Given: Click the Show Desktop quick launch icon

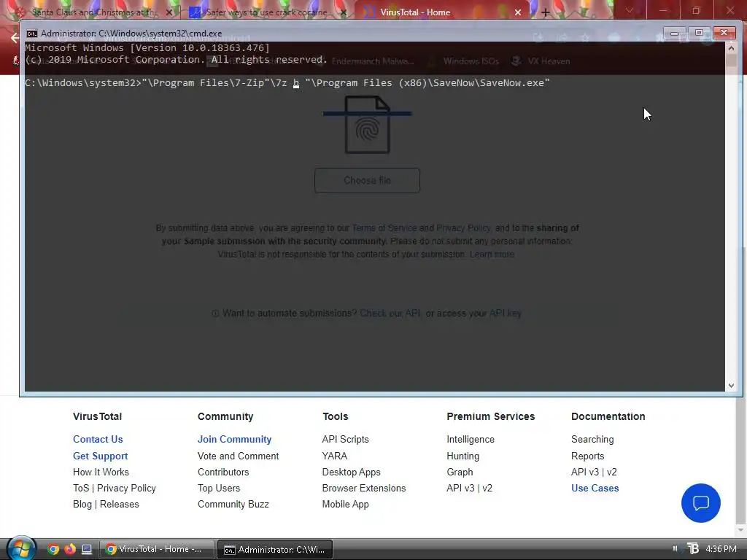Looking at the screenshot, I should pyautogui.click(x=87, y=549).
